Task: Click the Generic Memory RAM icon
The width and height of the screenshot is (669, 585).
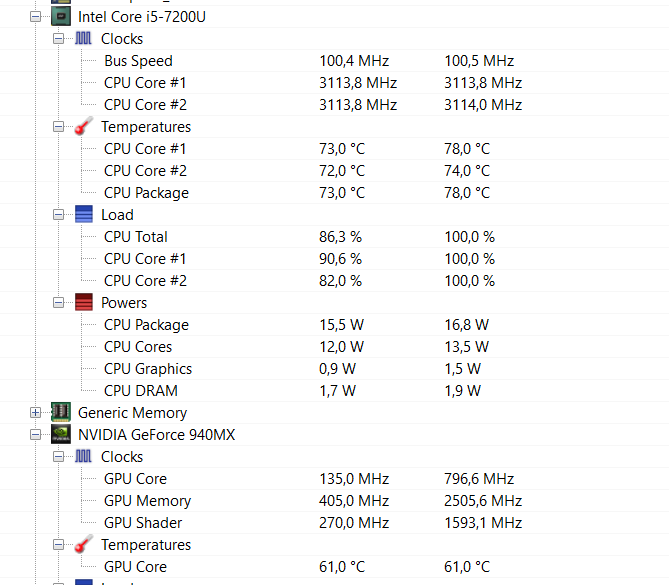Action: point(61,412)
